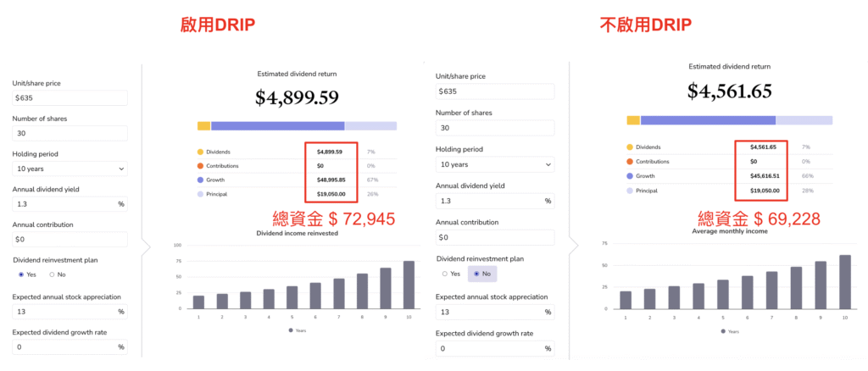Click purple Growth legend dot in left panel
This screenshot has width=868, height=371.
pyautogui.click(x=201, y=180)
